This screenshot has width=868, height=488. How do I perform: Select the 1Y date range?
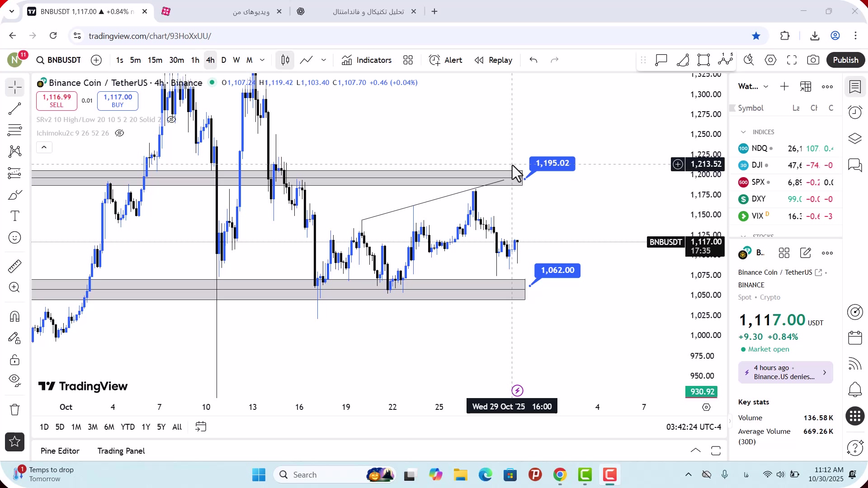(146, 427)
